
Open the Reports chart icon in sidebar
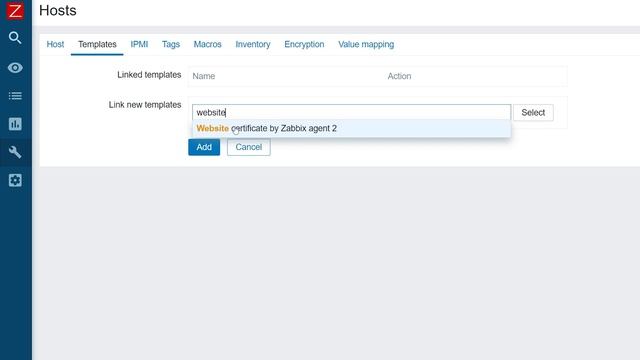point(15,124)
